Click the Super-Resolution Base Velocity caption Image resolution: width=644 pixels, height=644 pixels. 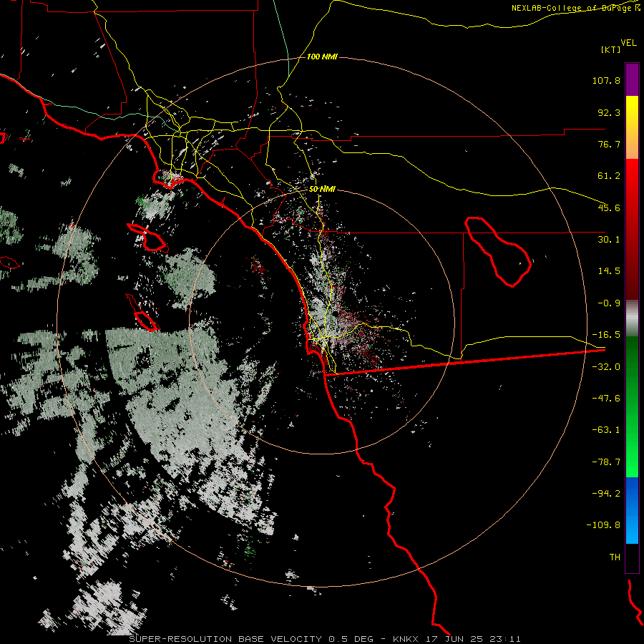pyautogui.click(x=325, y=639)
